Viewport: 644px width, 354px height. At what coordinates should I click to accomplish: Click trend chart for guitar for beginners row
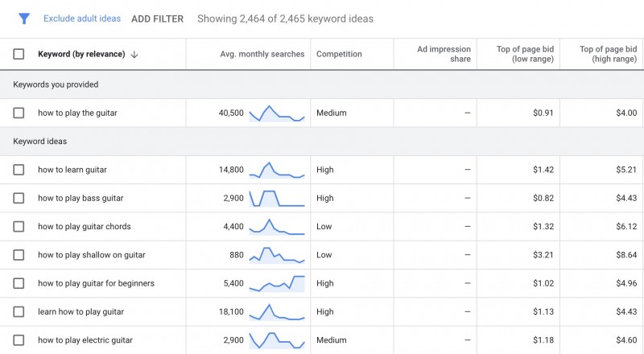[x=277, y=283]
